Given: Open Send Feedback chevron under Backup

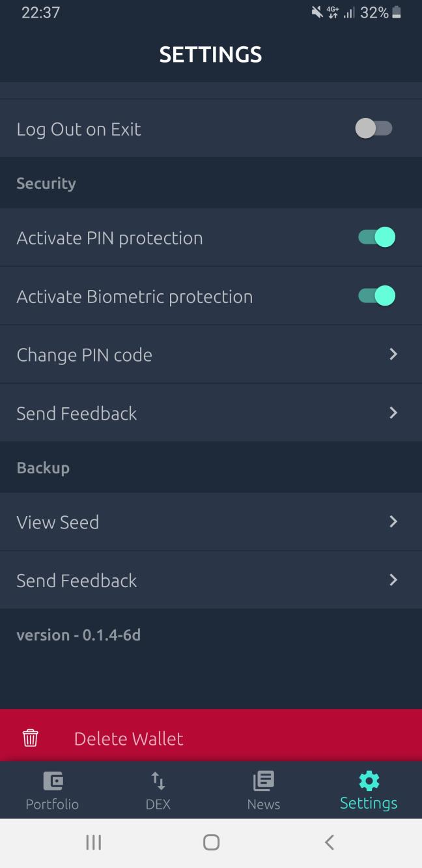Looking at the screenshot, I should tap(393, 580).
